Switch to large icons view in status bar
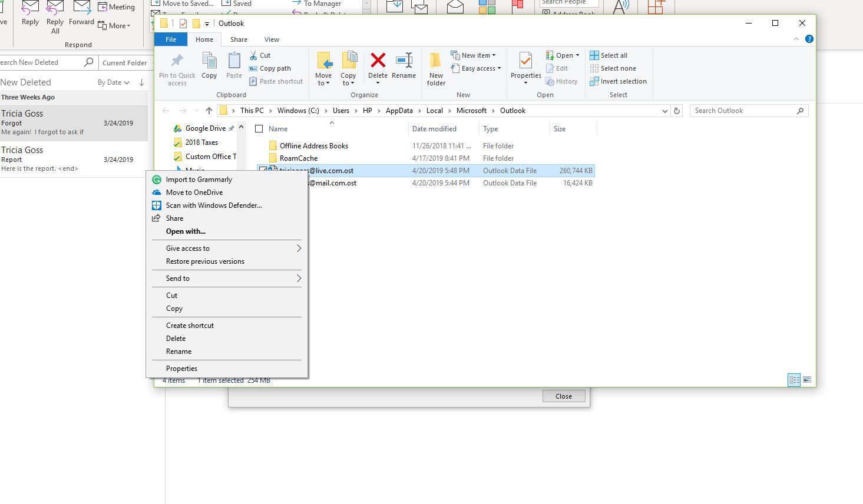 [x=807, y=380]
